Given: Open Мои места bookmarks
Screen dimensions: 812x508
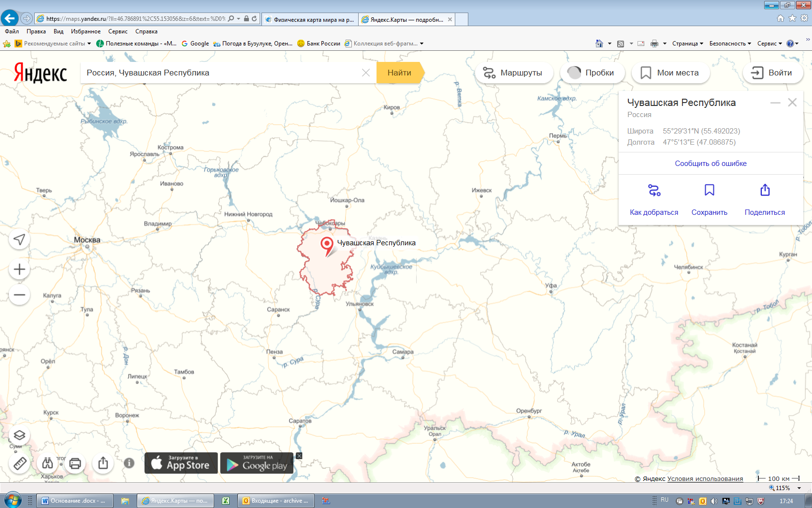Looking at the screenshot, I should pyautogui.click(x=670, y=73).
